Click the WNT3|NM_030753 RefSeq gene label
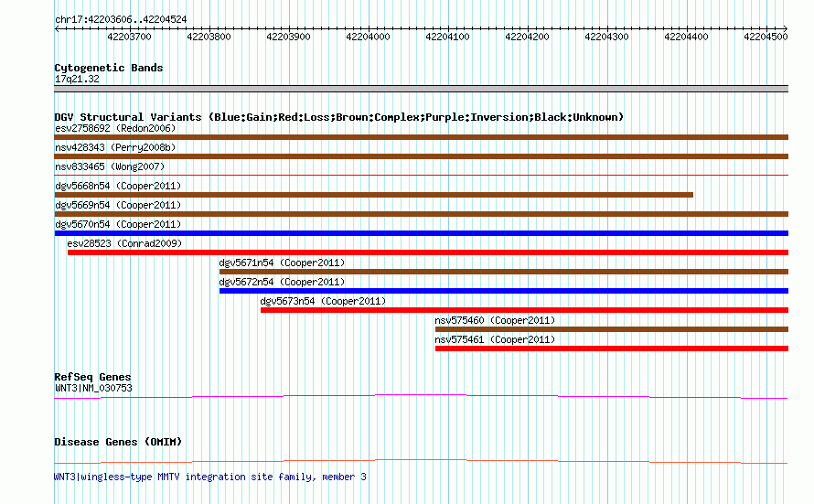 pos(93,388)
